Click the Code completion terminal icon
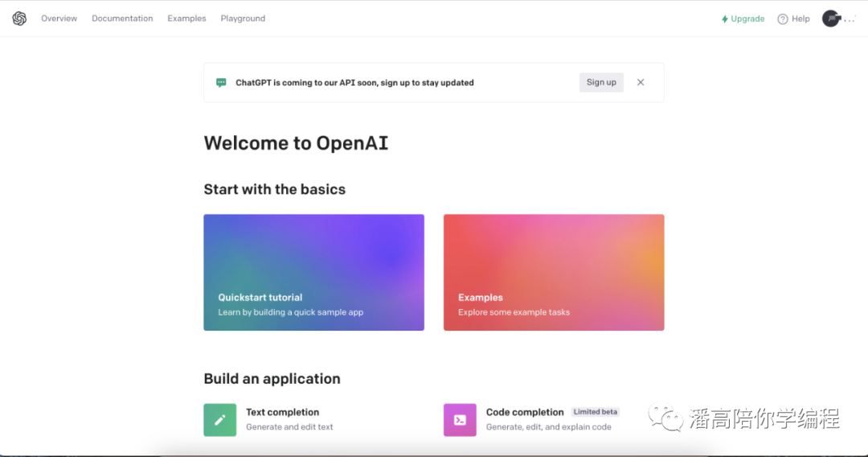868x457 pixels. (460, 420)
